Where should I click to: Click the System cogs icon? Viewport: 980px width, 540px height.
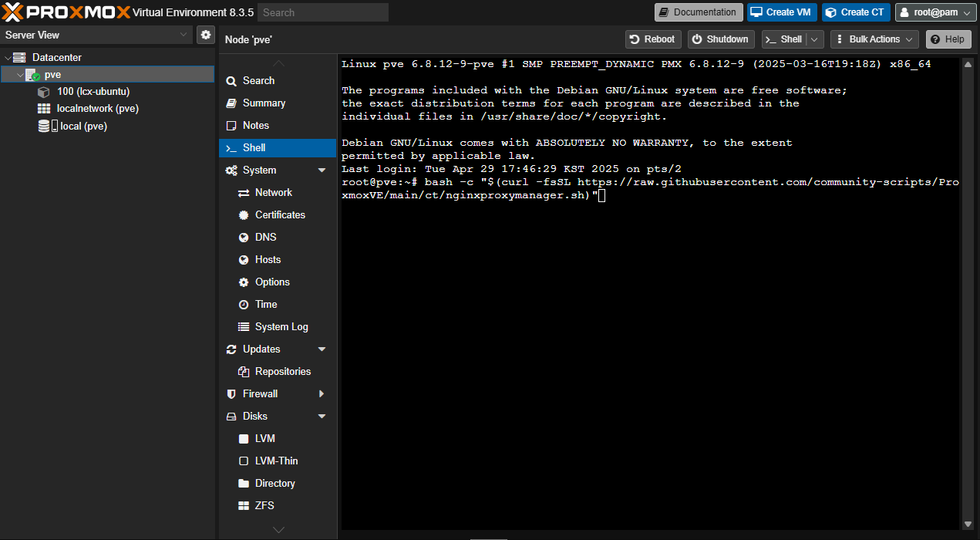[x=231, y=170]
